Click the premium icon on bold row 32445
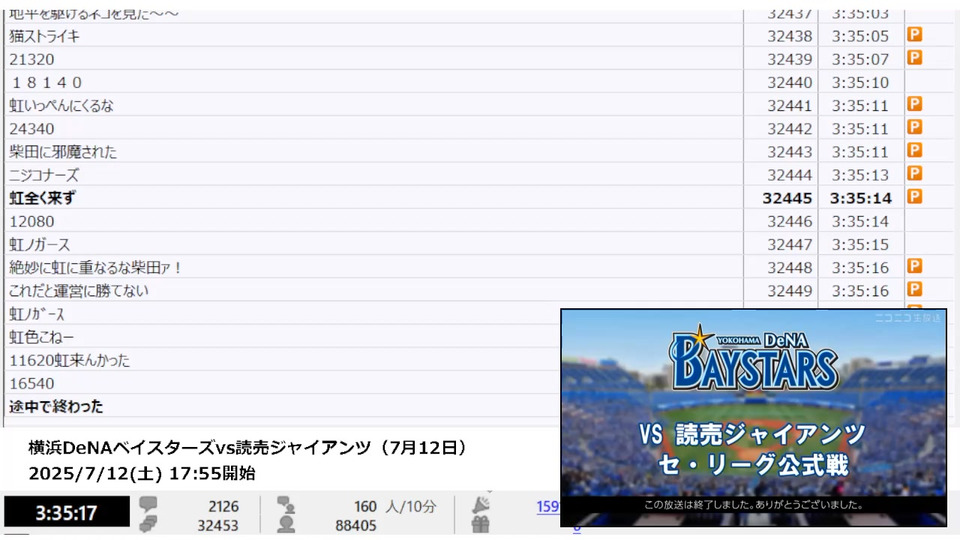Screen dimensions: 960x540 point(914,197)
